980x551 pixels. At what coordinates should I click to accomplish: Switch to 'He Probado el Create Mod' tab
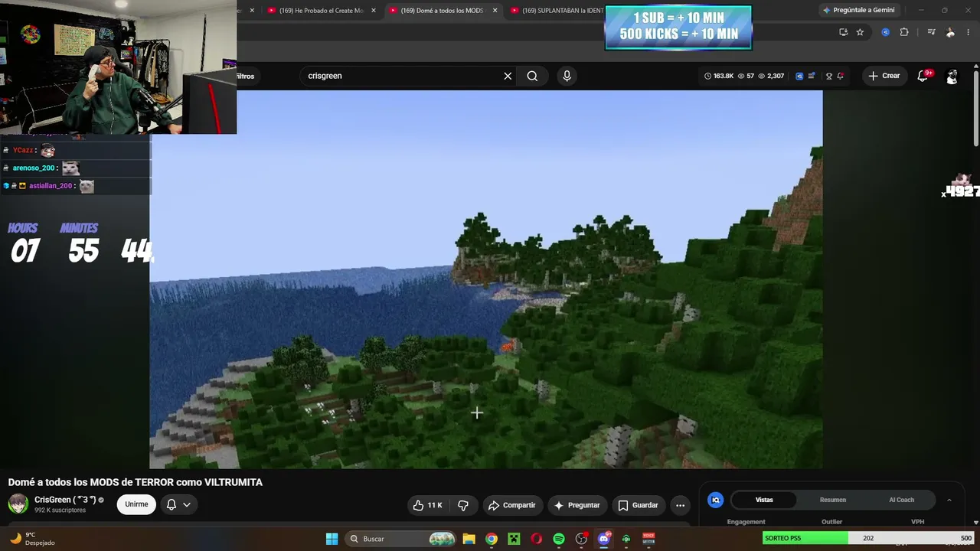322,11
